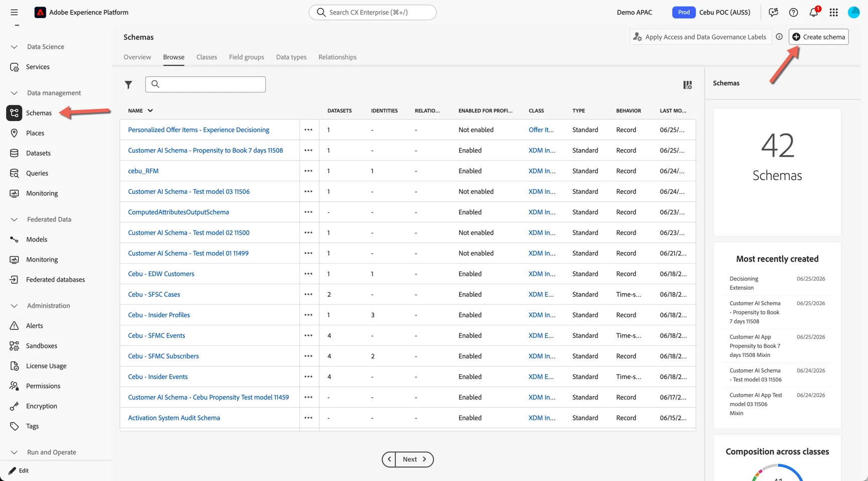Sort by NAME column arrow
Viewport: 868px width, 481px height.
click(x=150, y=110)
